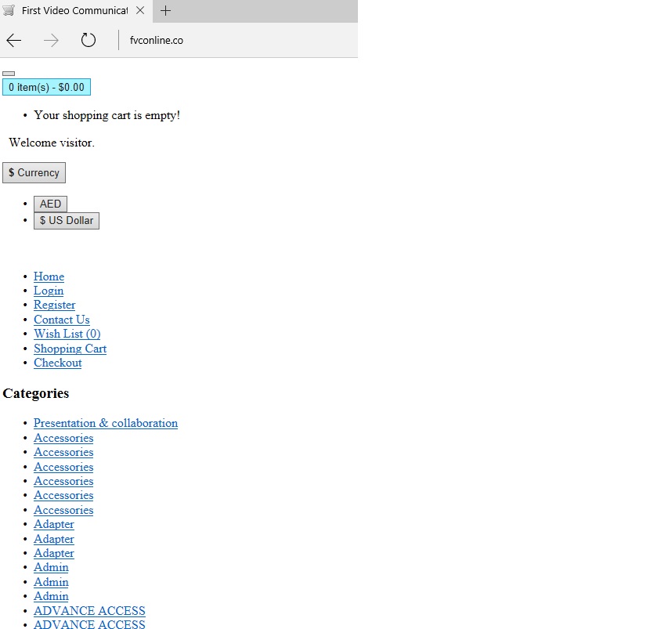Open the Shopping Cart link
The height and width of the screenshot is (629, 672).
(x=70, y=349)
